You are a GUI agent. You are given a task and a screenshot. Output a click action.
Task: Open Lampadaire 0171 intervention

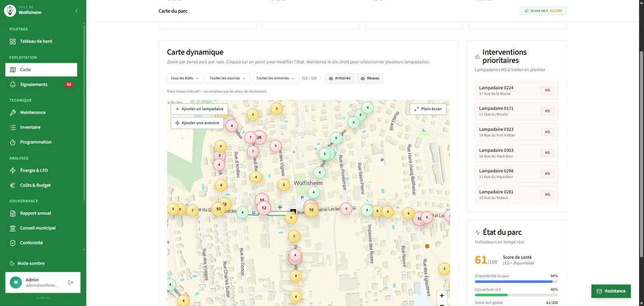point(516,111)
